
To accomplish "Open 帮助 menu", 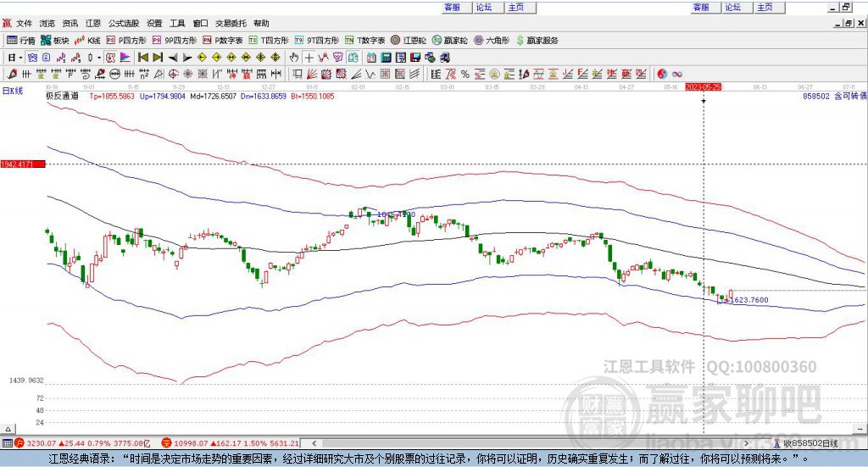I will pos(261,23).
